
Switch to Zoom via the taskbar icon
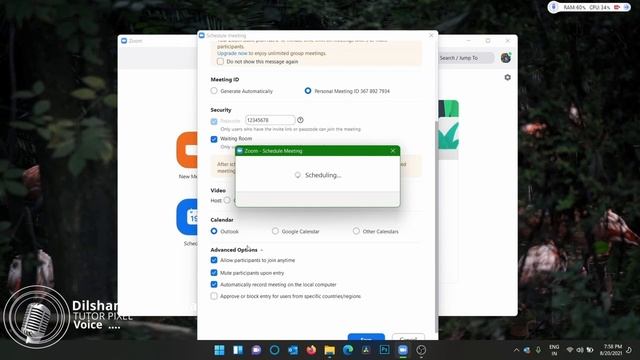[x=403, y=350]
